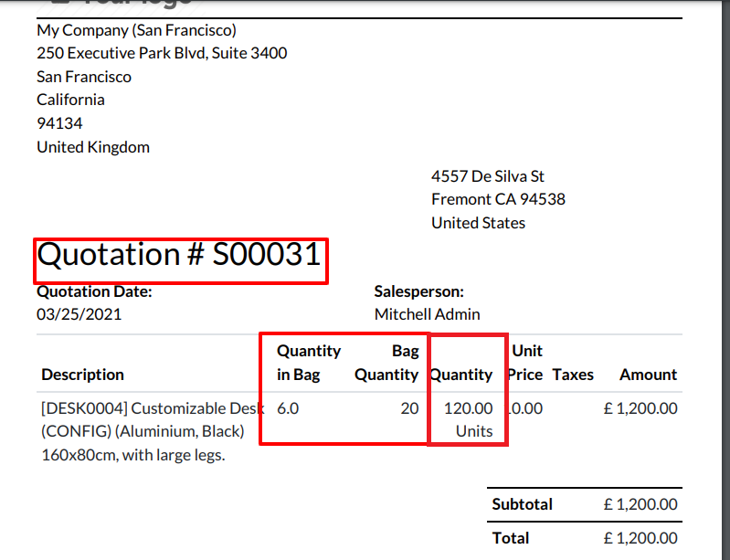
Task: Click the salesperson name Mitchell Admin
Action: click(x=427, y=314)
